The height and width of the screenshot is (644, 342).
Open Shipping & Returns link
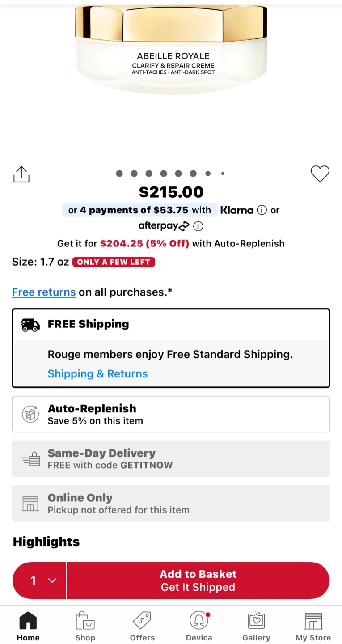[97, 374]
